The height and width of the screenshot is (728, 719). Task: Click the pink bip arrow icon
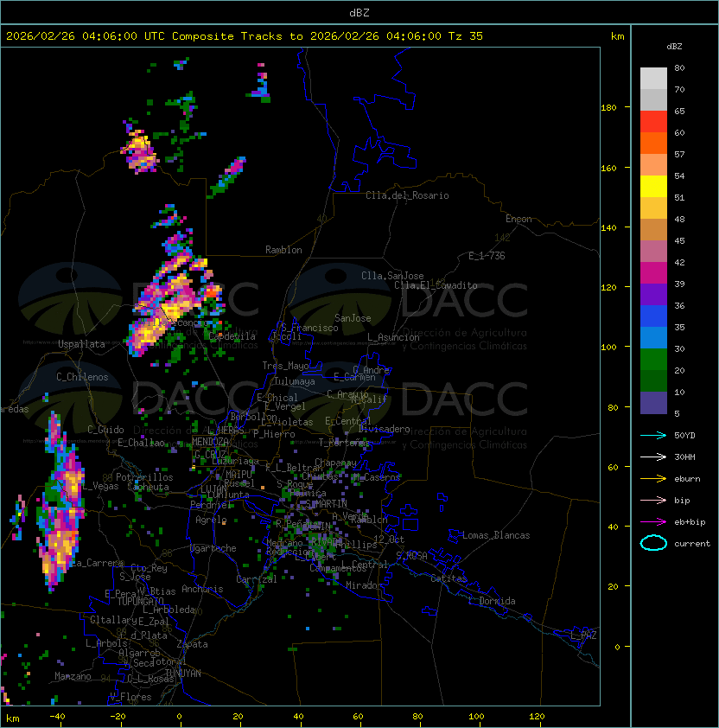[653, 500]
